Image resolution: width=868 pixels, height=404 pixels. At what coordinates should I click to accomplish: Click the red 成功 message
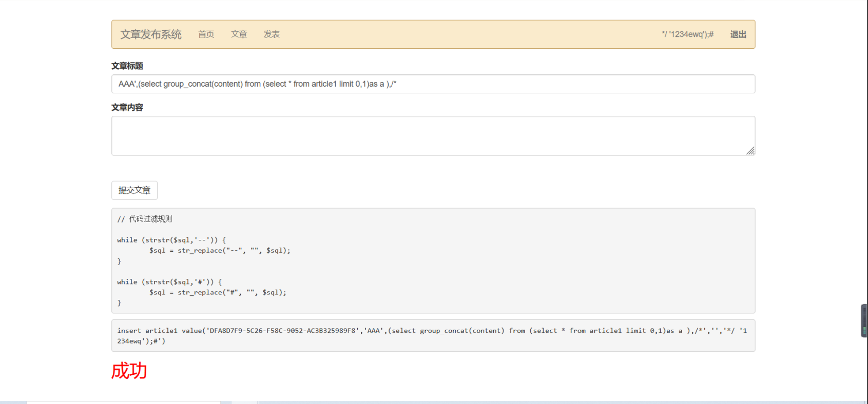click(129, 371)
